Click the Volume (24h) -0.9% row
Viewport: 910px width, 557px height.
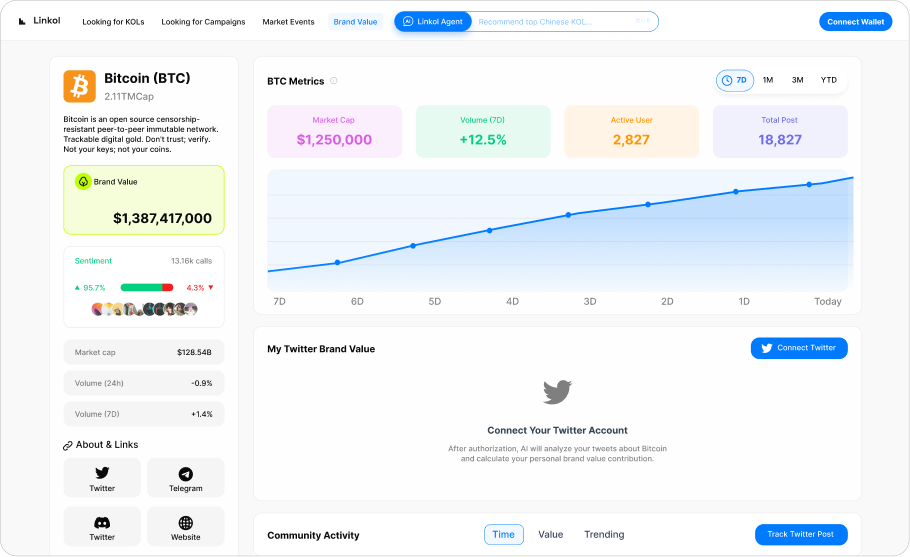[144, 383]
